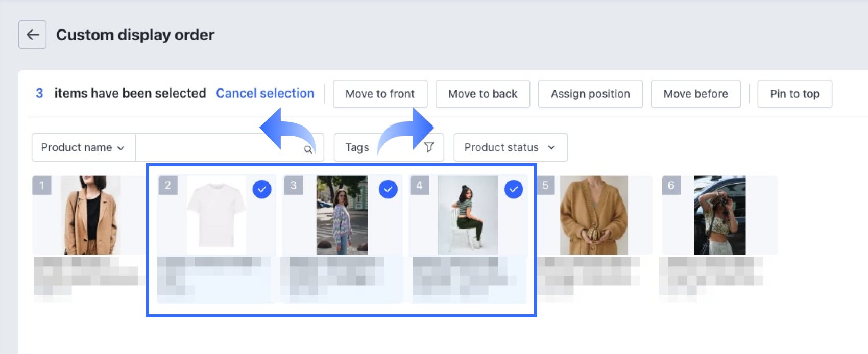Expand the Product status dropdown
Viewport: 868px width, 354px height.
(510, 147)
